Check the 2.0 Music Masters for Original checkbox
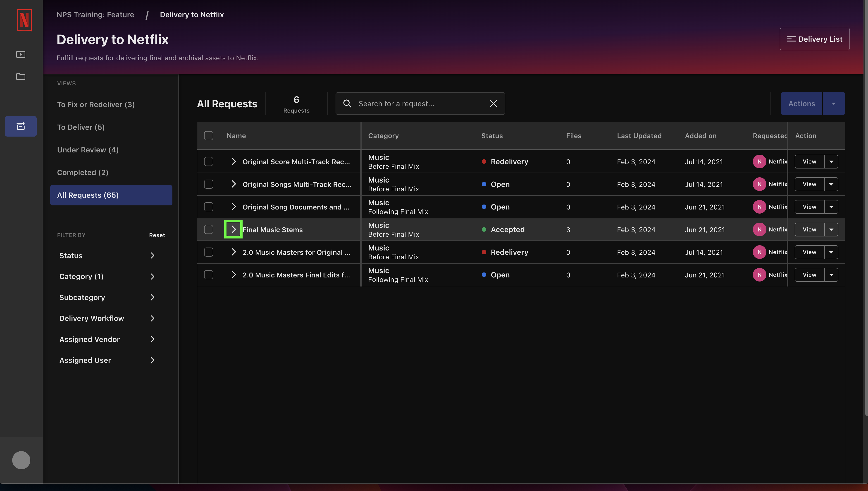Image resolution: width=868 pixels, height=491 pixels. point(209,252)
